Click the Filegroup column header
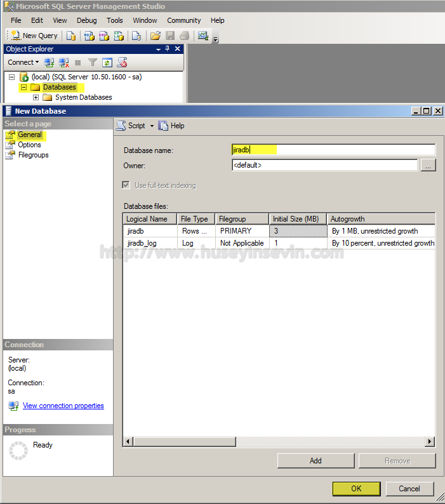Viewport: 445px width, 504px height. [x=242, y=219]
